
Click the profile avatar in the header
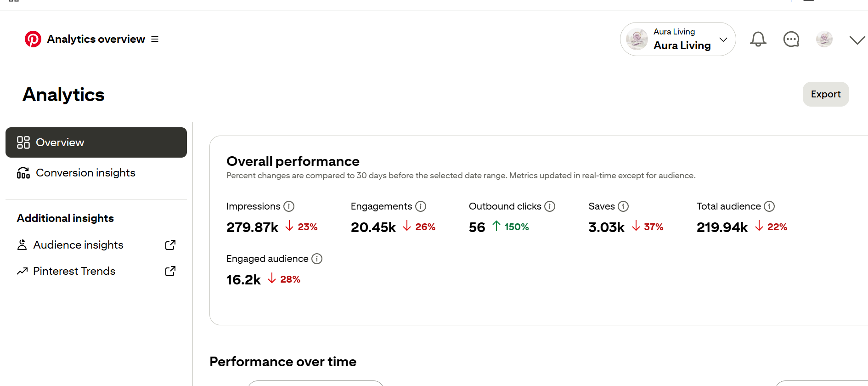(824, 39)
